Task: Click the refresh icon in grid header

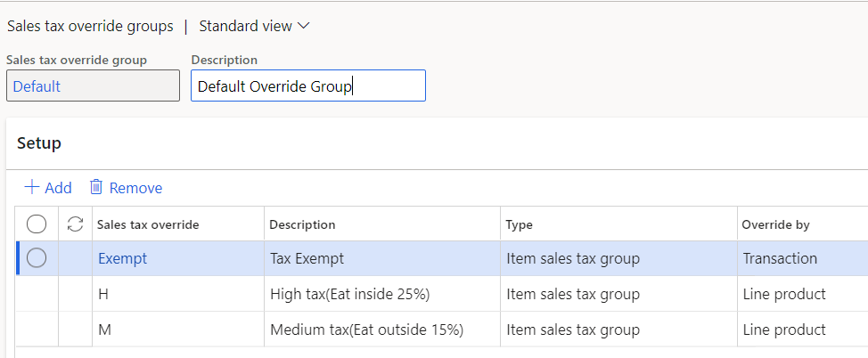Action: [x=76, y=224]
